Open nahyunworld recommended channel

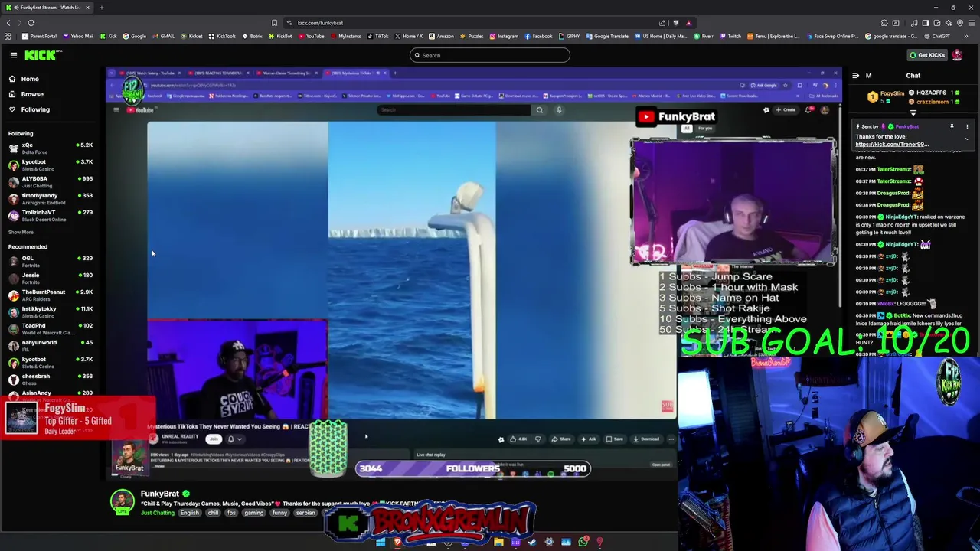click(x=50, y=346)
